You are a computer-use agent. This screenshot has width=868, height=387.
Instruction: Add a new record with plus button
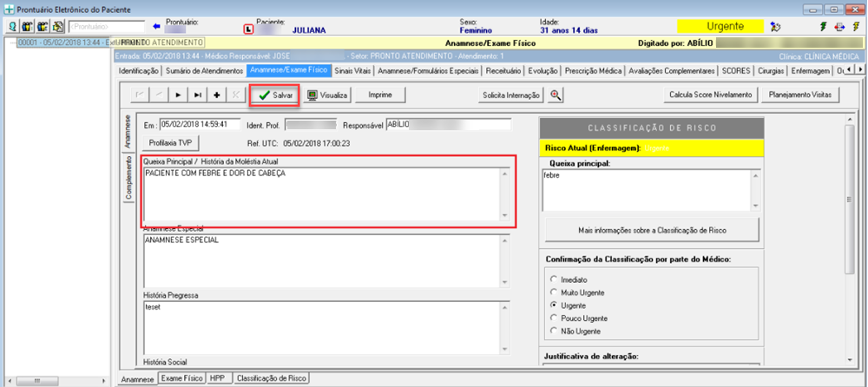coord(216,95)
